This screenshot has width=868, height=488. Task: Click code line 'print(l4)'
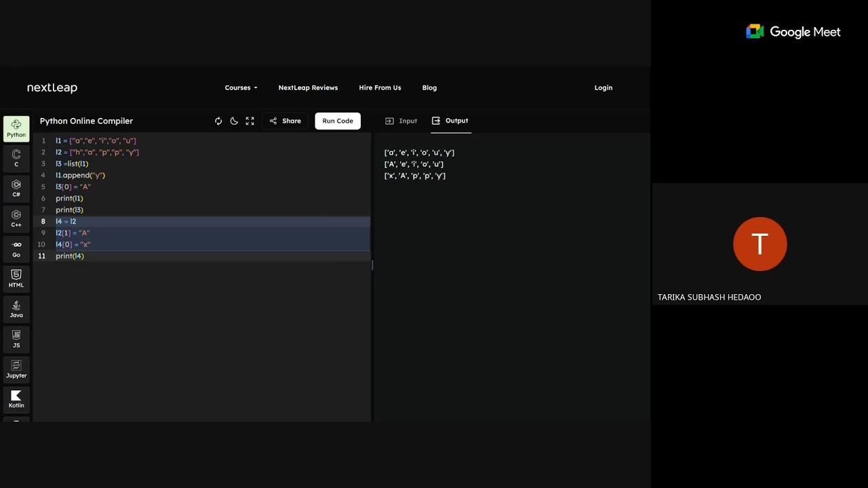[70, 256]
